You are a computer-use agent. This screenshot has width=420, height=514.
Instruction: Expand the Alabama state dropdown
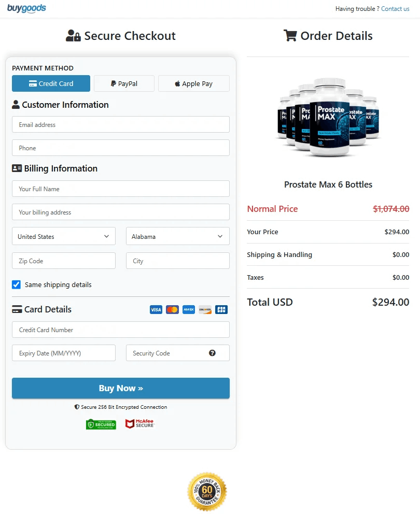pyautogui.click(x=177, y=236)
